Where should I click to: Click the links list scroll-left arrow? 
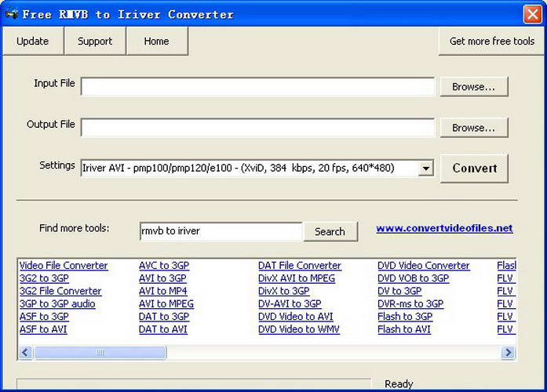coord(25,352)
